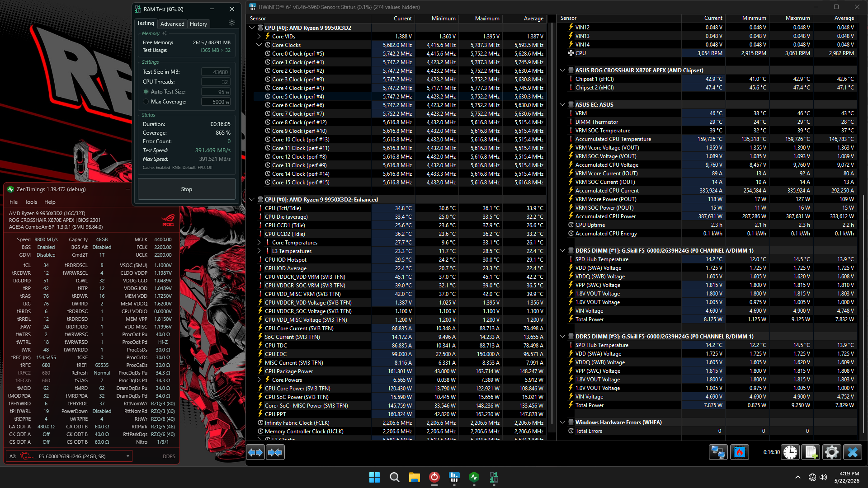
Task: Click the Test Size in MB field
Action: [x=216, y=72]
